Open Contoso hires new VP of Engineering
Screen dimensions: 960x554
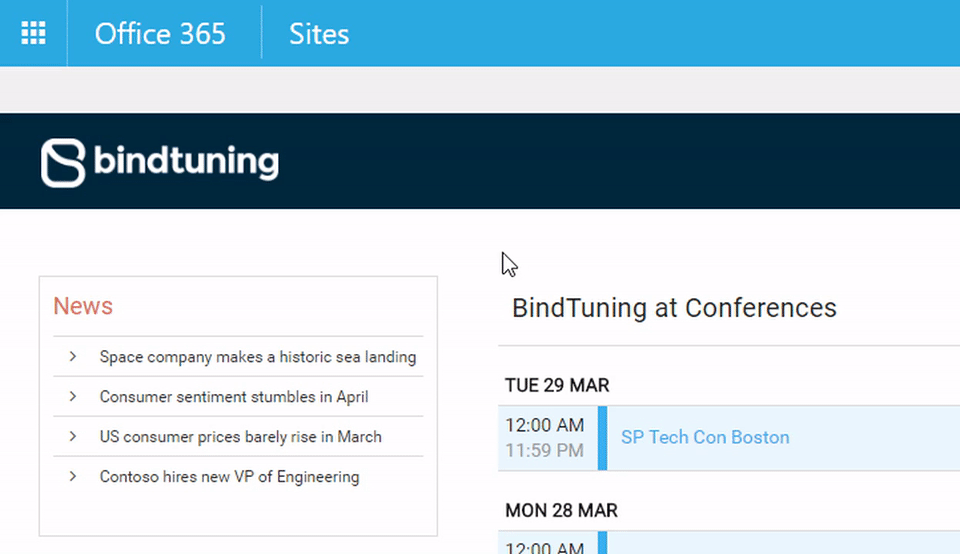tap(230, 476)
